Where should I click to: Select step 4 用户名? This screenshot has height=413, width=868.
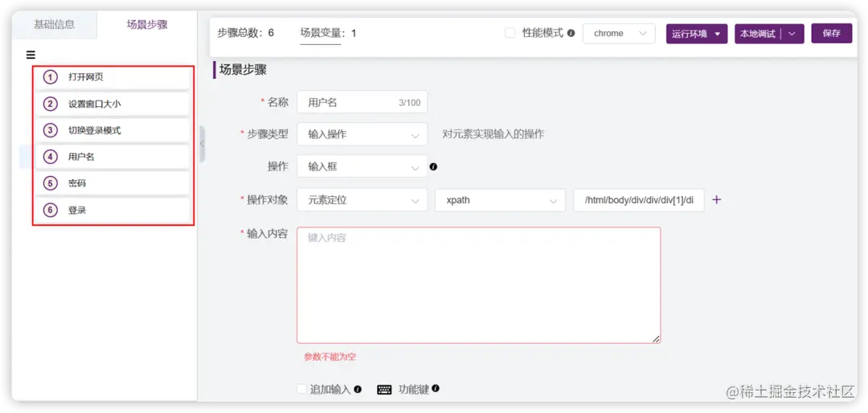click(113, 157)
